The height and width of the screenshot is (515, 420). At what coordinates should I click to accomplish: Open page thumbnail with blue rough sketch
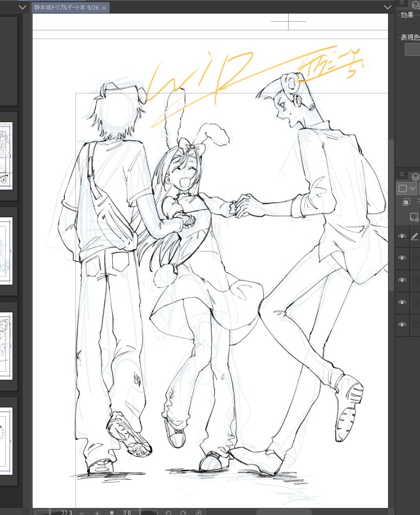coord(6,251)
